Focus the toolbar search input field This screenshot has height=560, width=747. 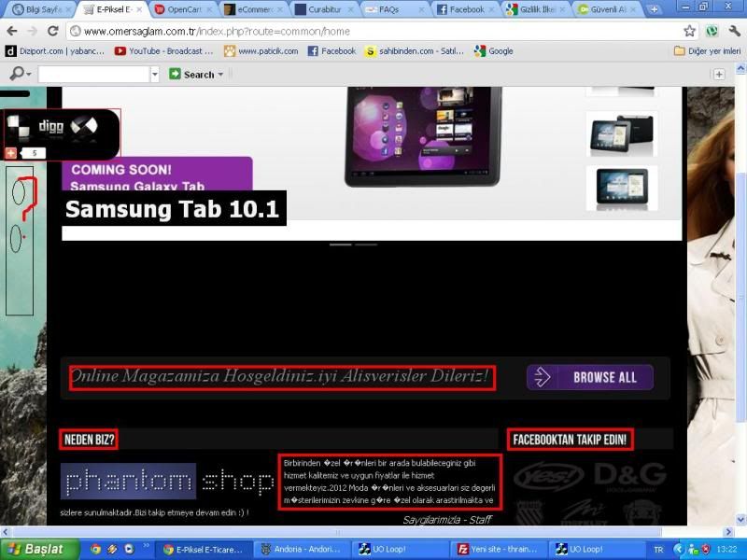94,75
